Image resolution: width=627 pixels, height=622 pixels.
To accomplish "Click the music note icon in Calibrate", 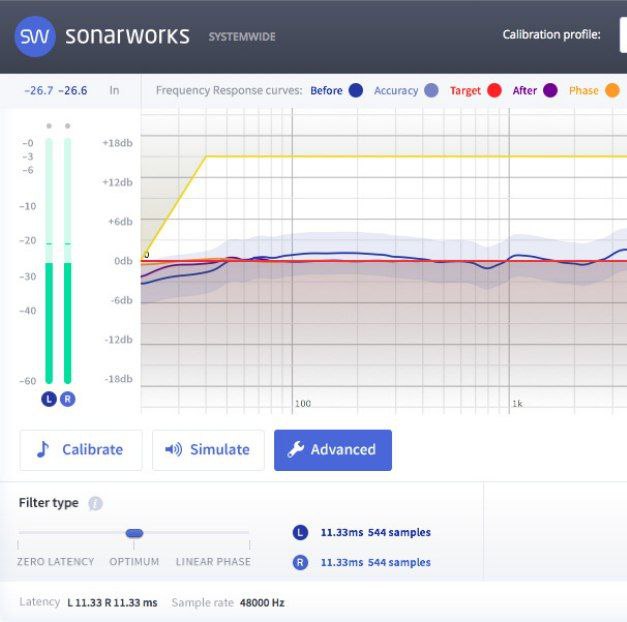I will tap(43, 450).
